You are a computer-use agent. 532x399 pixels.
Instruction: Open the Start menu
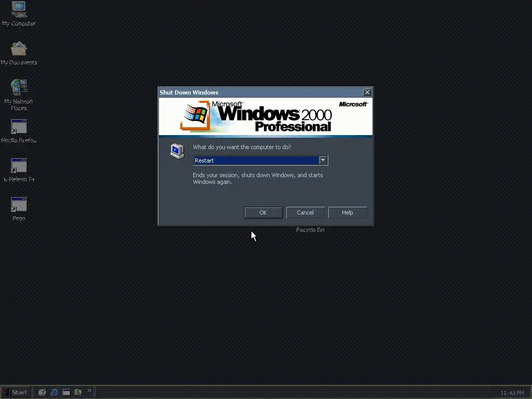pyautogui.click(x=15, y=392)
